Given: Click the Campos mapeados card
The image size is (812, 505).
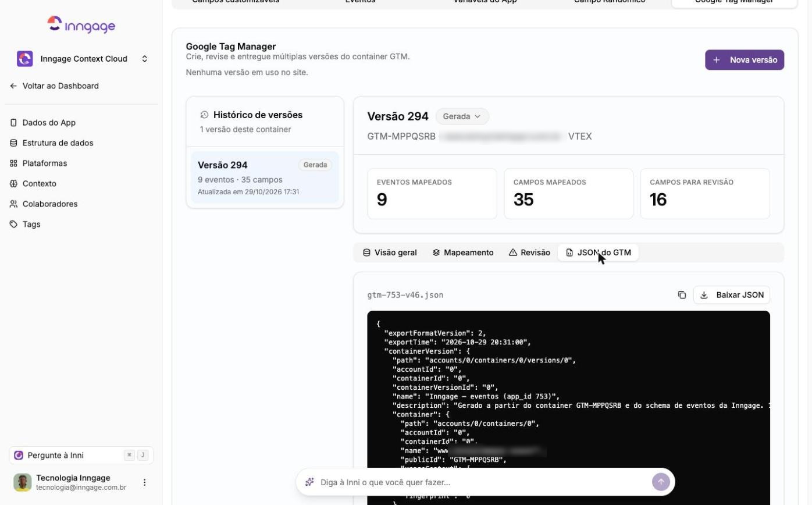Looking at the screenshot, I should point(568,194).
